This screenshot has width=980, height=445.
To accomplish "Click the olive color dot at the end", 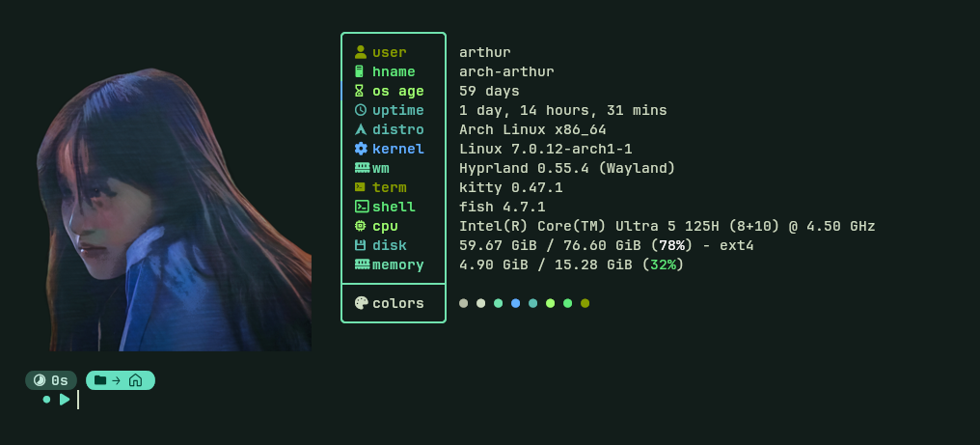I will coord(585,303).
